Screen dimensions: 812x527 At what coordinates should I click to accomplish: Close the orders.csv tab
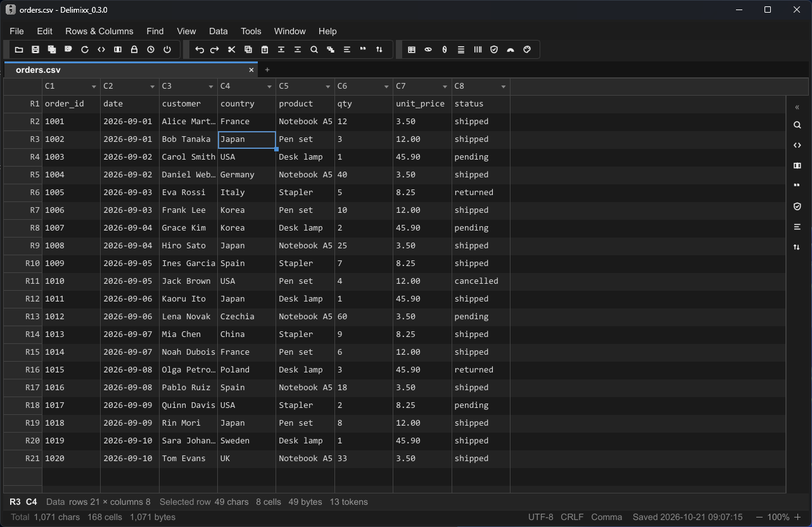click(251, 70)
